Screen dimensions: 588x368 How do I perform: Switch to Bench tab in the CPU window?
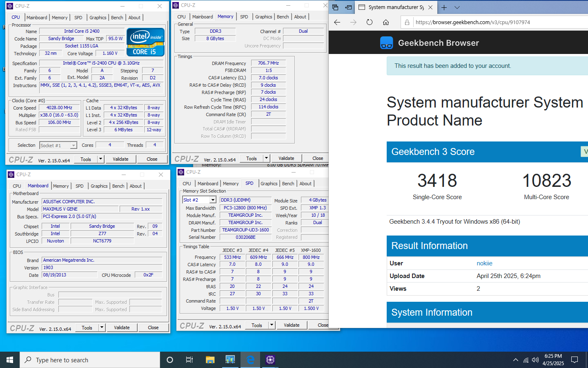pyautogui.click(x=117, y=18)
